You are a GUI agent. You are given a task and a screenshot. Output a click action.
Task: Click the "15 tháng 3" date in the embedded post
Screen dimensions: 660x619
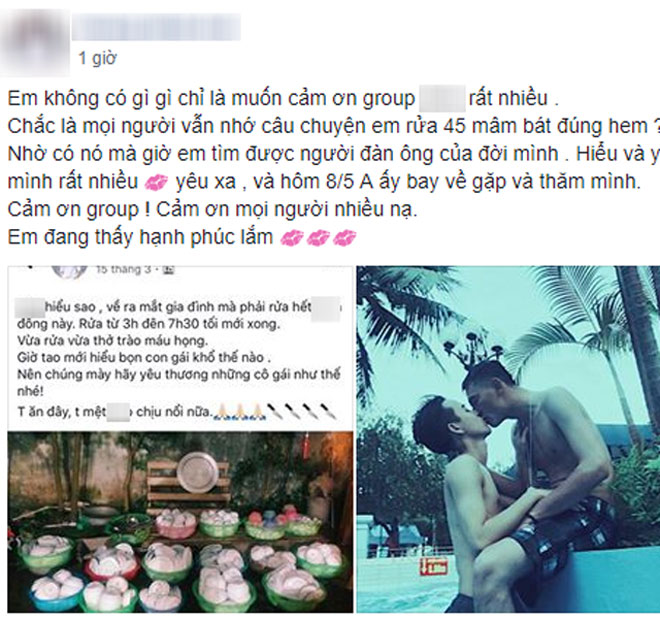(x=123, y=269)
